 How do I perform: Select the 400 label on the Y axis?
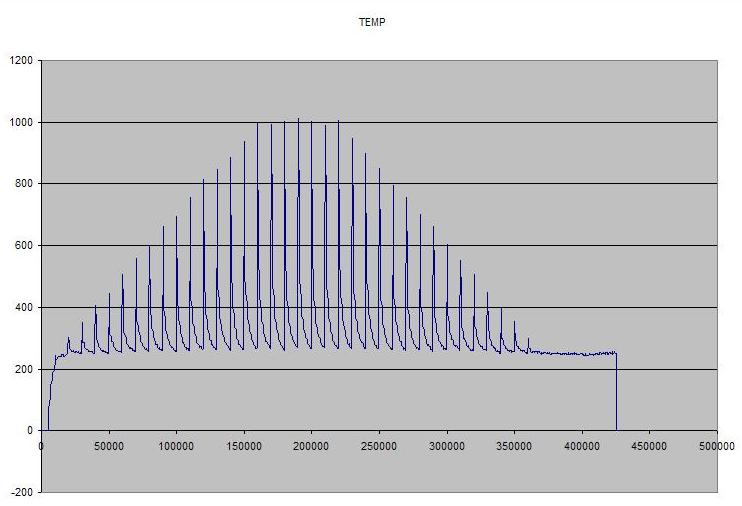(24, 308)
